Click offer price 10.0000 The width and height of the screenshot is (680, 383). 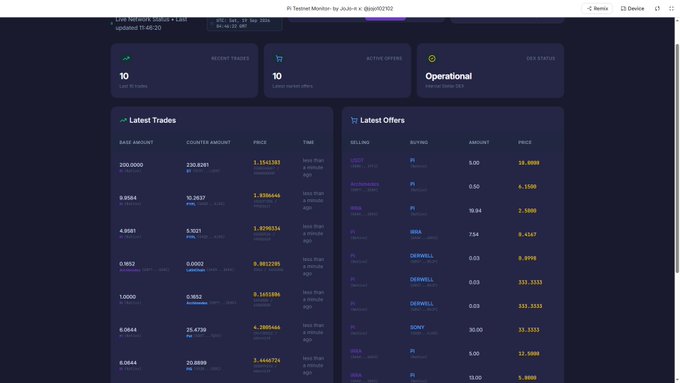(x=529, y=163)
